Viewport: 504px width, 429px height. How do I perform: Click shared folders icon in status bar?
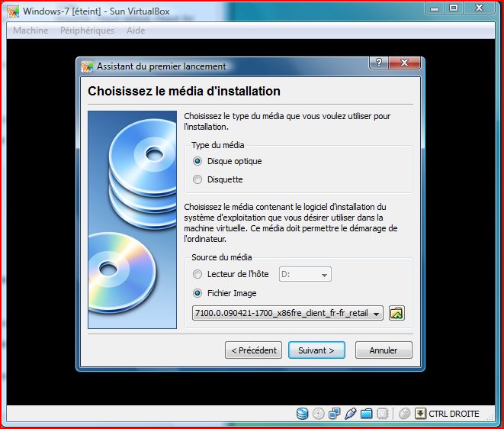[x=366, y=414]
